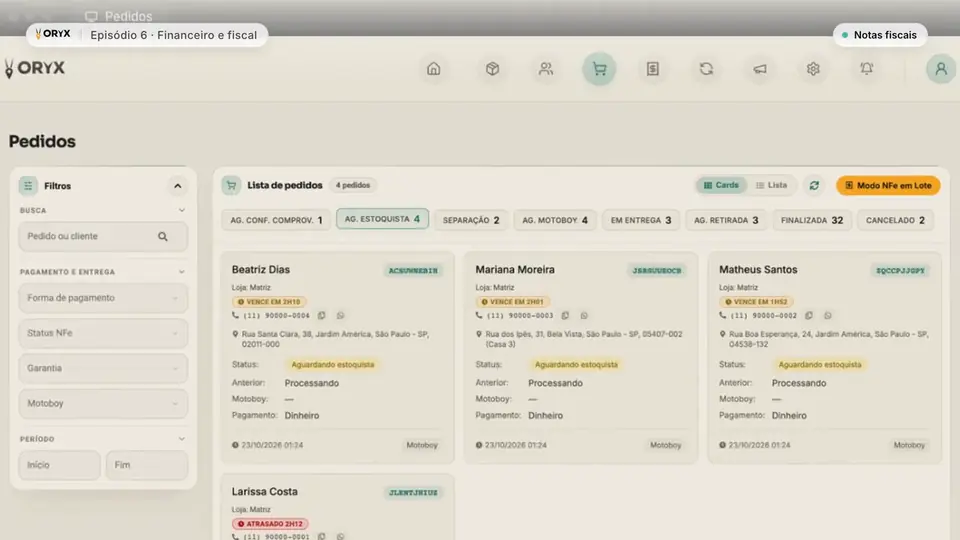Click Mariana Moreira Aguardando estoquista status
960x540 pixels.
point(576,365)
